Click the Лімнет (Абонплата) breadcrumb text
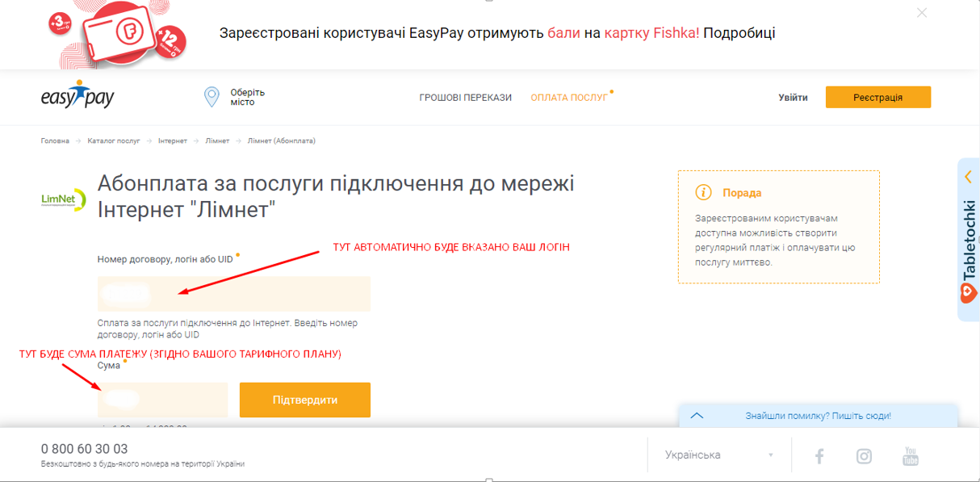This screenshot has width=980, height=482. click(282, 140)
